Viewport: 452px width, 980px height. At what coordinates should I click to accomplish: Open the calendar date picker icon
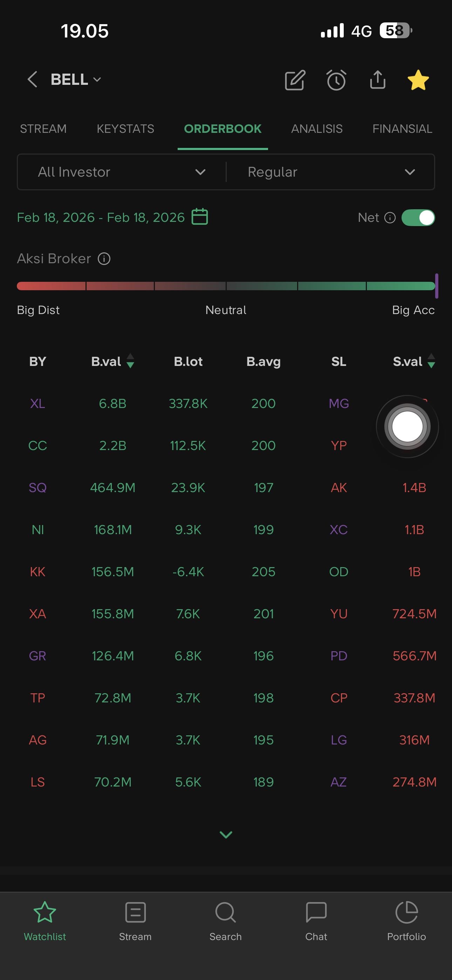(200, 217)
